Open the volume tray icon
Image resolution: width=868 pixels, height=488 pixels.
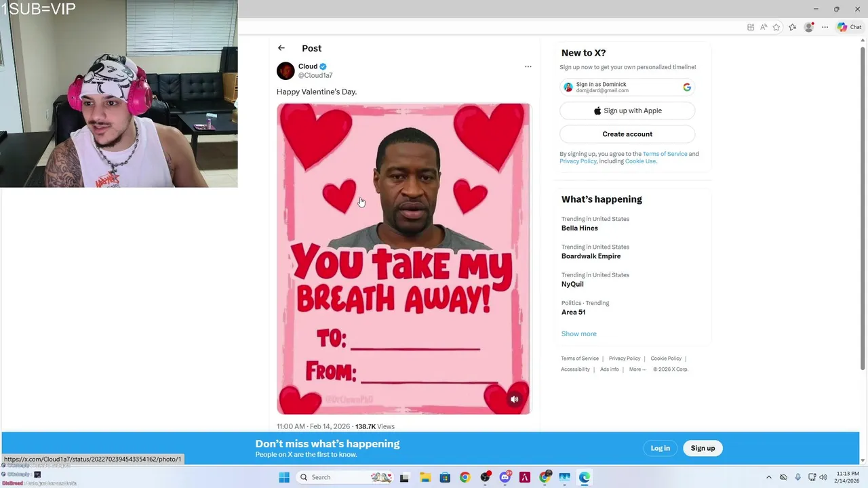tap(823, 477)
